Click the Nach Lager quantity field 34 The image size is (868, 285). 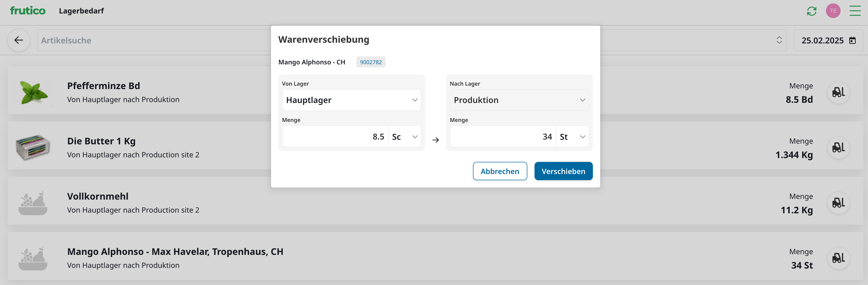pos(503,137)
